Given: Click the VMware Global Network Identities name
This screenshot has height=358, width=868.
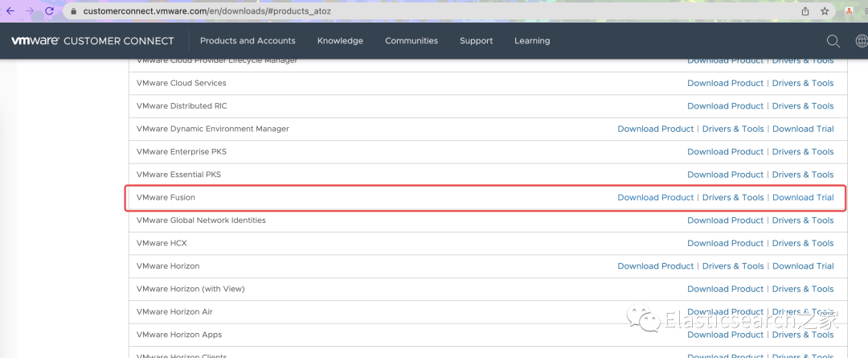Looking at the screenshot, I should click(201, 220).
